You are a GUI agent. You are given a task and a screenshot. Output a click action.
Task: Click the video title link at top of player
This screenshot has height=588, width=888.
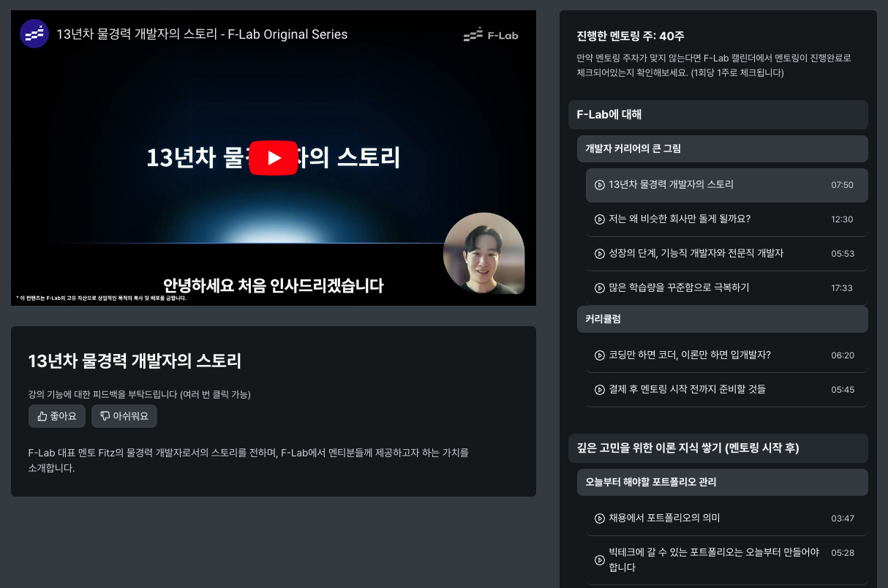pos(202,34)
